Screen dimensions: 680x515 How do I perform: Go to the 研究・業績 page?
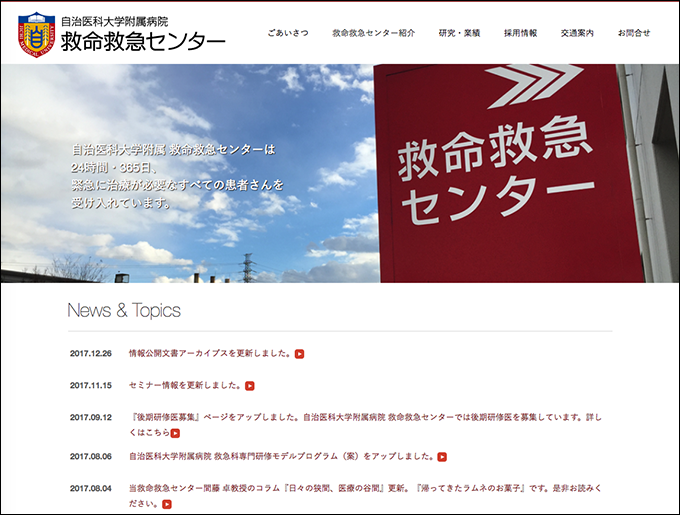point(459,33)
